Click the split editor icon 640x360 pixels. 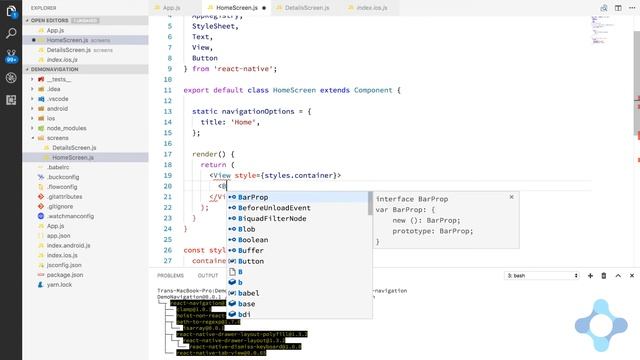[618, 8]
